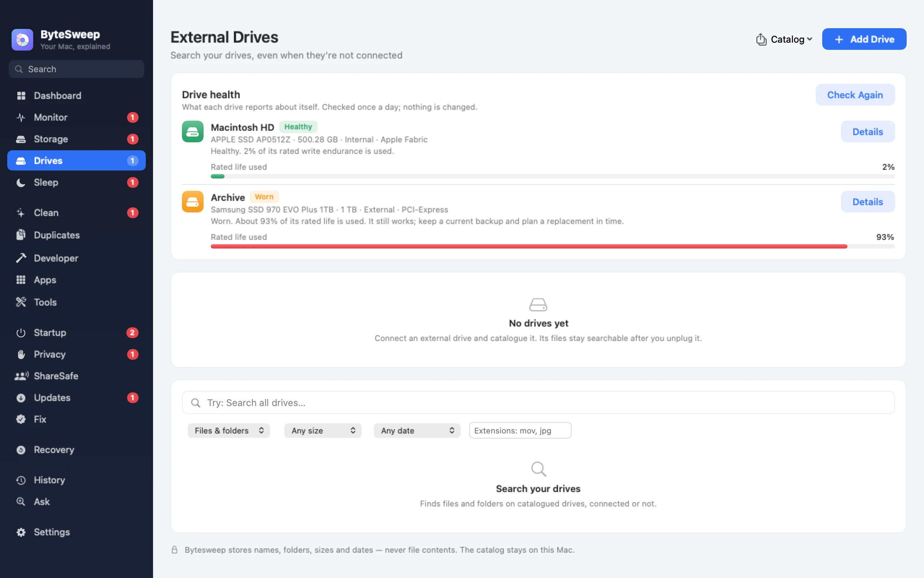Click the Search all drives field
This screenshot has height=578, width=924.
tap(538, 402)
